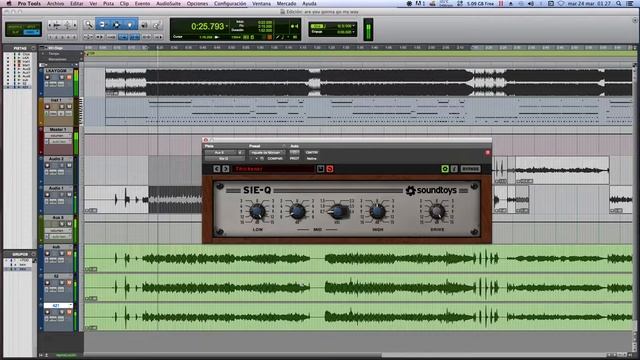Click the save preset disk icon in SIE-Q

coord(320,169)
